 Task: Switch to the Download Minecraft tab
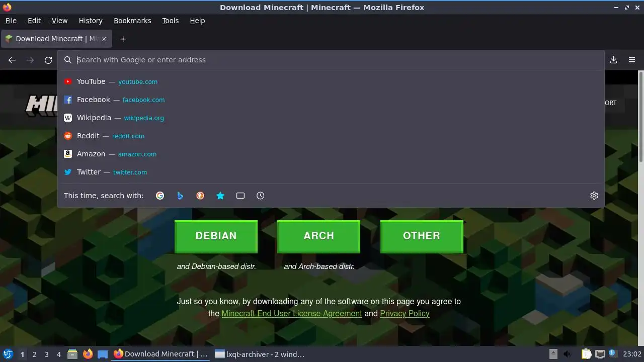coord(56,39)
